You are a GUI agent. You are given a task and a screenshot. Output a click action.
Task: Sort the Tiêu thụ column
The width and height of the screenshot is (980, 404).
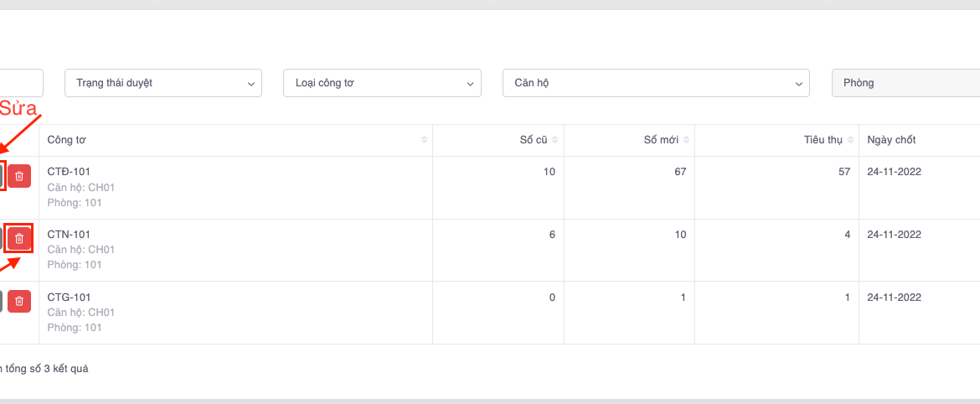849,139
